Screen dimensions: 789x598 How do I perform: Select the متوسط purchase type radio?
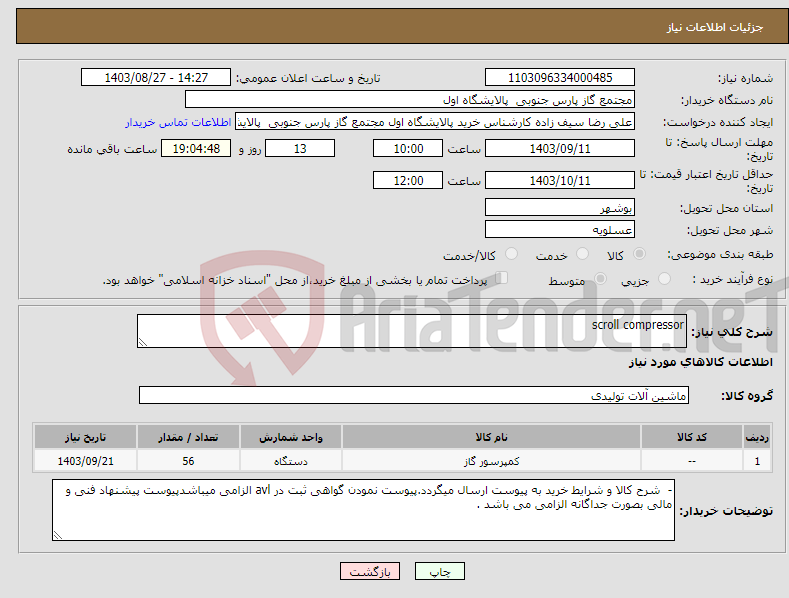600,278
